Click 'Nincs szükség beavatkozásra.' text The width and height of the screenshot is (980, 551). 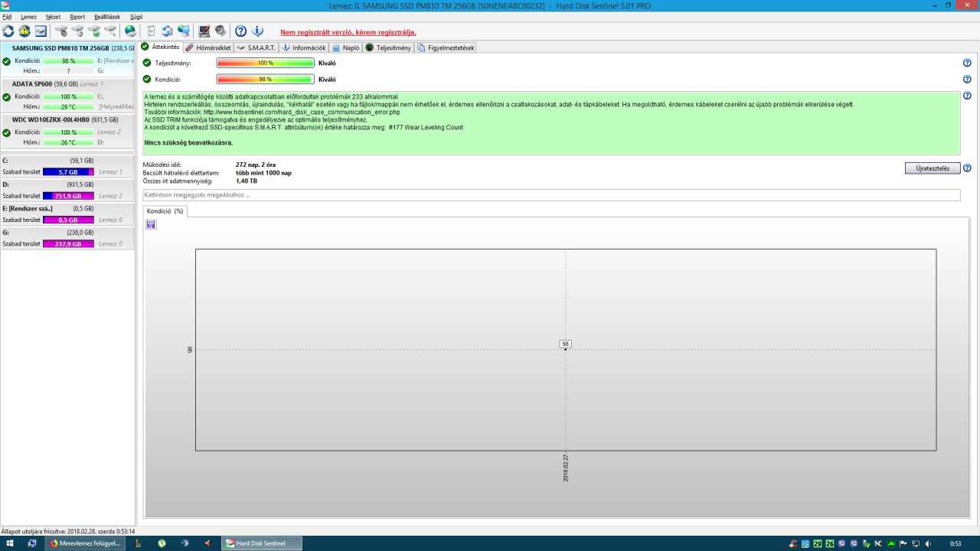click(x=188, y=142)
